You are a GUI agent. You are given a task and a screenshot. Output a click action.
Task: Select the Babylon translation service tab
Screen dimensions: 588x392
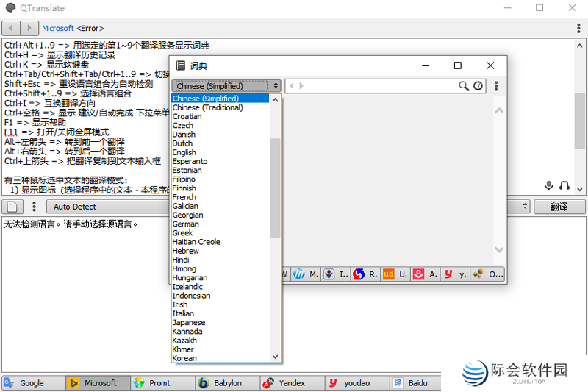pyautogui.click(x=228, y=383)
